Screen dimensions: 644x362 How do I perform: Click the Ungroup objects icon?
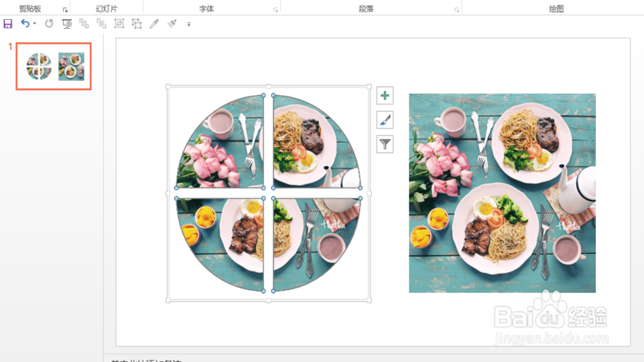[x=136, y=23]
